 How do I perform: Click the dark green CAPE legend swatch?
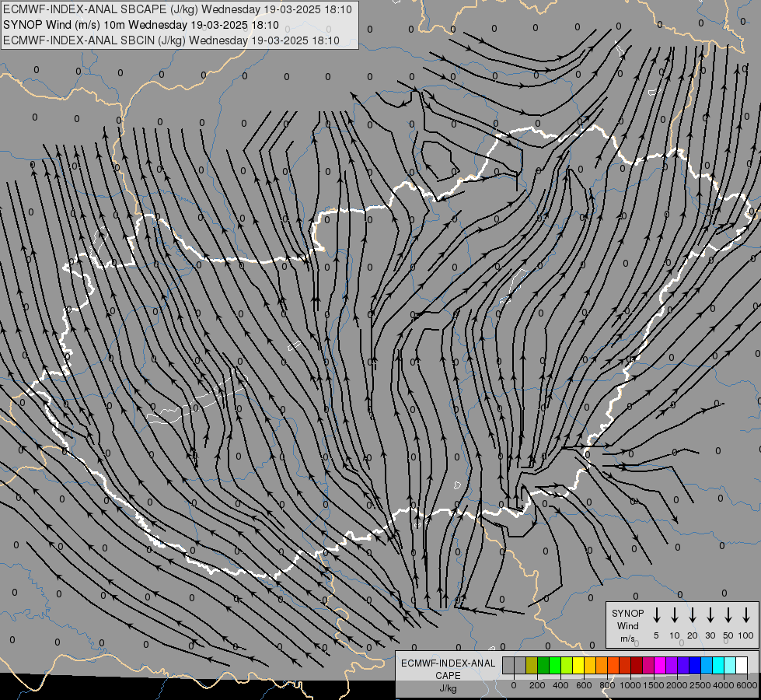pyautogui.click(x=543, y=665)
